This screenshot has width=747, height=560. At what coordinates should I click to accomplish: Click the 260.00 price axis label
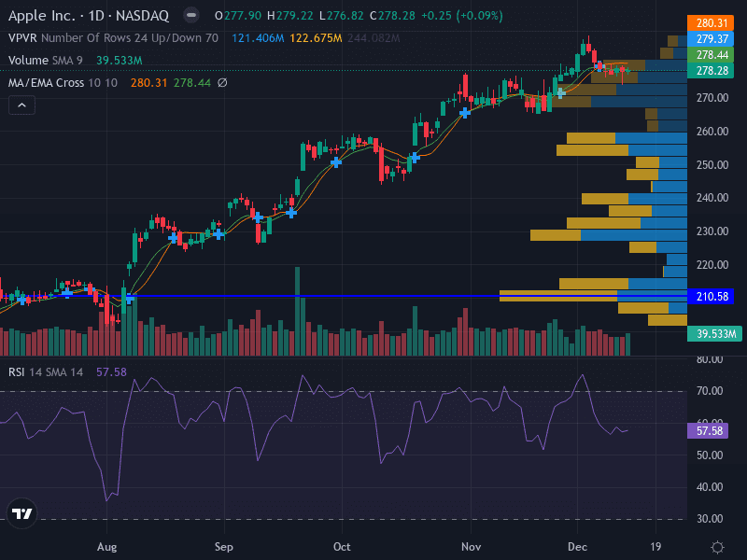(712, 132)
